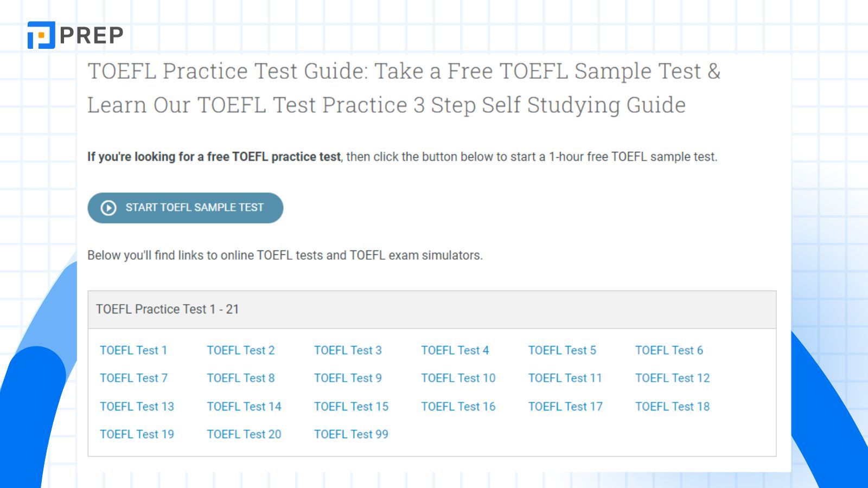Select the TOEFL Test 17 link
This screenshot has width=868, height=488.
565,406
